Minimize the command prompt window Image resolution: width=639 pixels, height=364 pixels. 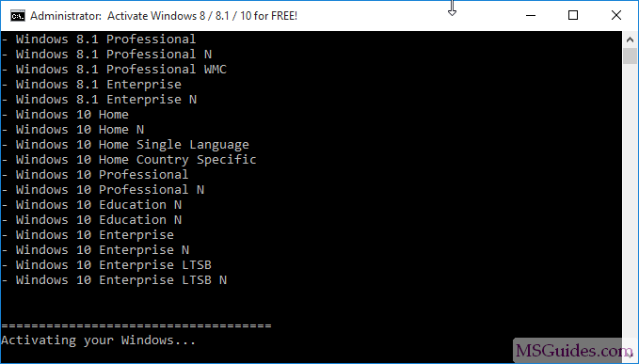(531, 15)
